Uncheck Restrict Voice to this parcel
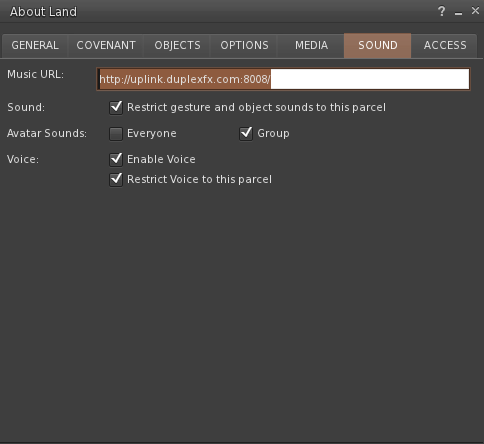Screen dimensions: 484x444 (116, 179)
